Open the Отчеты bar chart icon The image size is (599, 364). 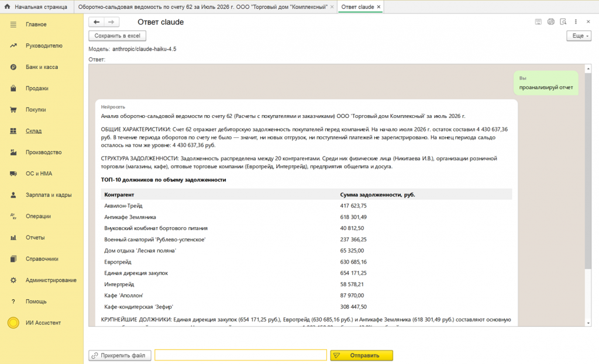pyautogui.click(x=13, y=238)
